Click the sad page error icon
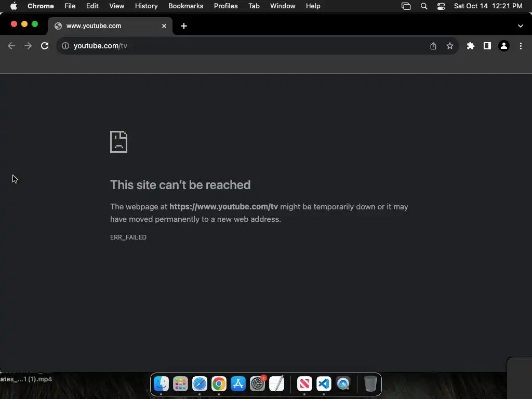 119,142
